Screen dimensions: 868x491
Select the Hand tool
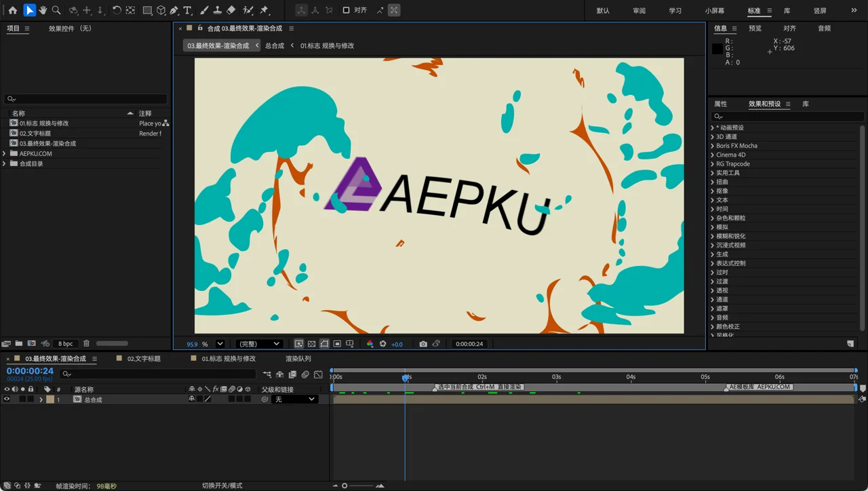43,10
